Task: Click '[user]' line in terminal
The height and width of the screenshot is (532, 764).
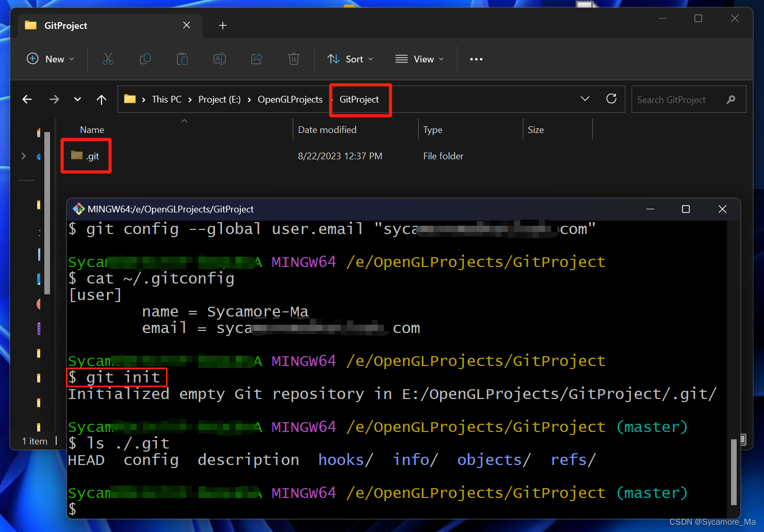Action: pos(95,295)
